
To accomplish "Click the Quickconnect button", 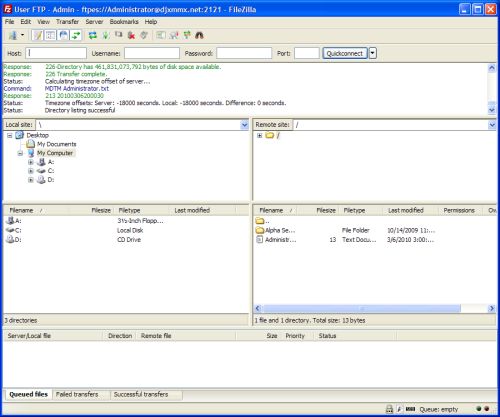I will pyautogui.click(x=345, y=53).
